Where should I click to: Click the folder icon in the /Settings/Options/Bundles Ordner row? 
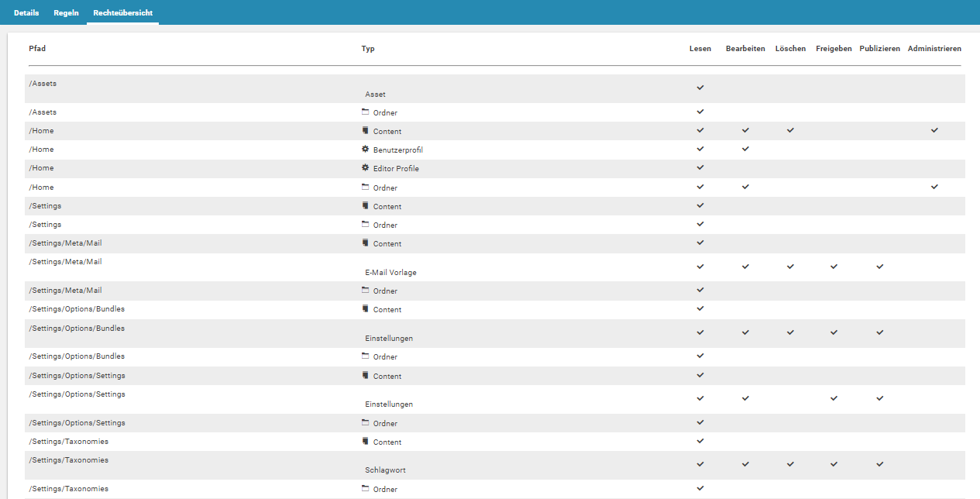(x=365, y=356)
